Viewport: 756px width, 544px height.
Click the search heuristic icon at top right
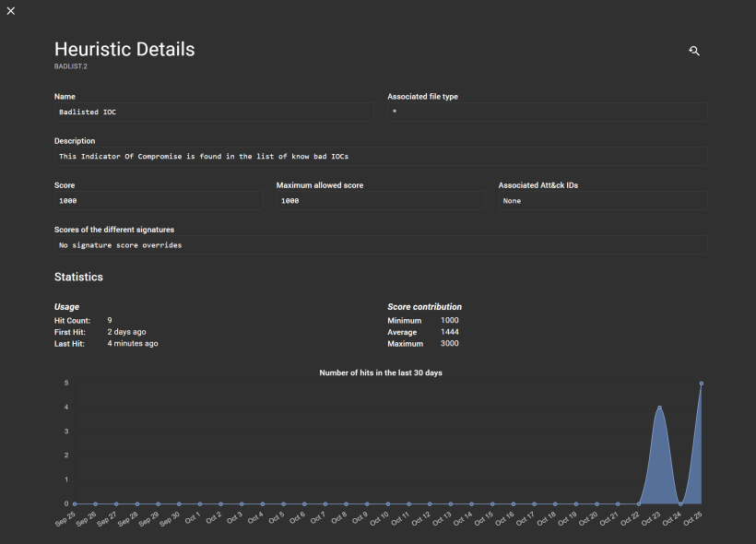pos(694,51)
